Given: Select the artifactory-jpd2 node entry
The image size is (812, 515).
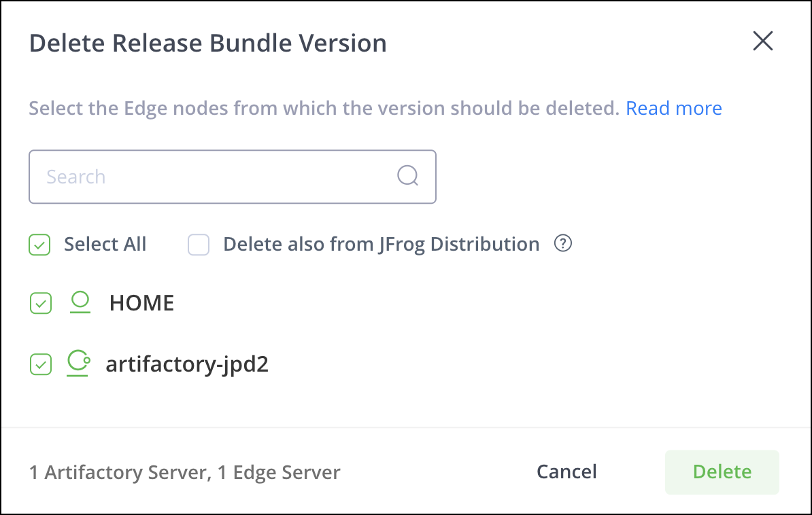Looking at the screenshot, I should (x=187, y=364).
